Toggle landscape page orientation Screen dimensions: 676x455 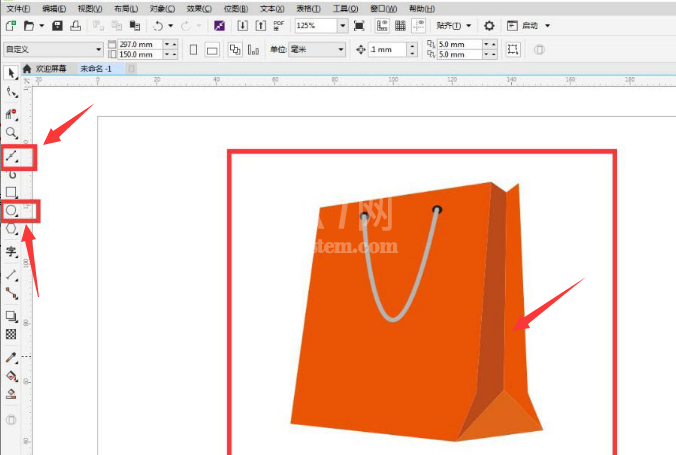pyautogui.click(x=212, y=50)
